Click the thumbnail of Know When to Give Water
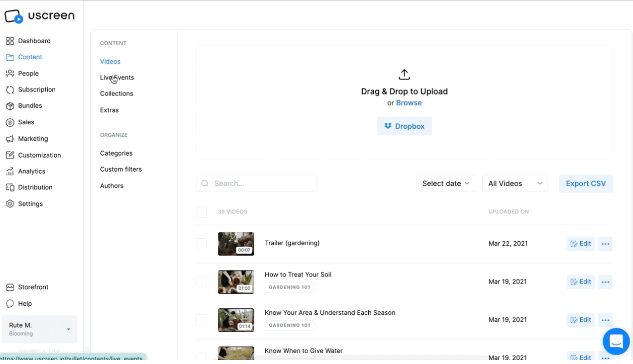The height and width of the screenshot is (364, 633). pyautogui.click(x=236, y=353)
